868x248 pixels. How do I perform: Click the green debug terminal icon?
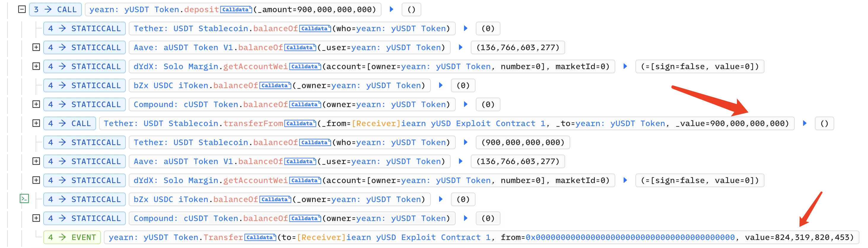pos(24,199)
